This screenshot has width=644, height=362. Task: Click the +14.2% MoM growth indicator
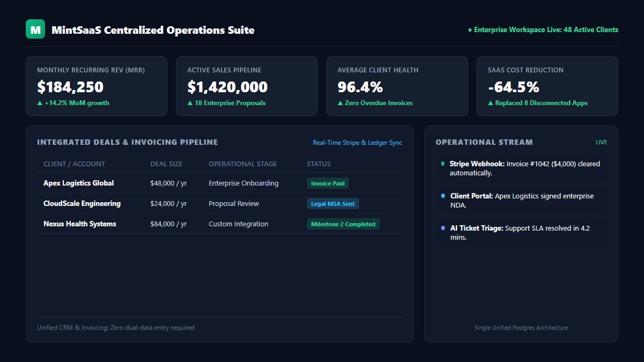click(x=73, y=103)
